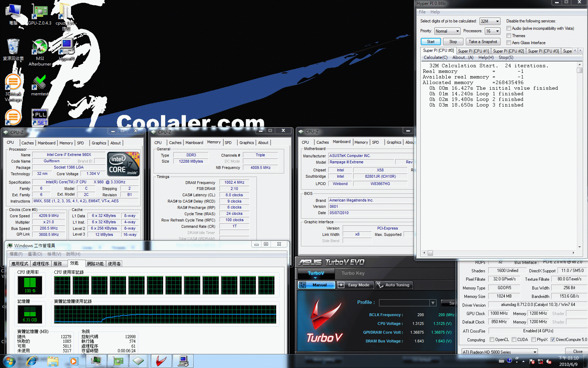Open the GPU-Z.0.4.3 desktop shortcut
This screenshot has width=588, height=368.
coord(40,14)
